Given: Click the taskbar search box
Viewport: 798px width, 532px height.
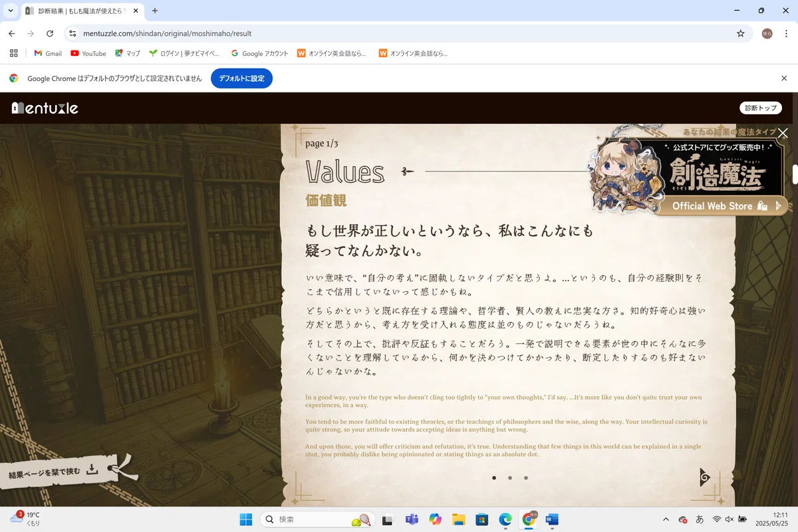Looking at the screenshot, I should coord(316,519).
